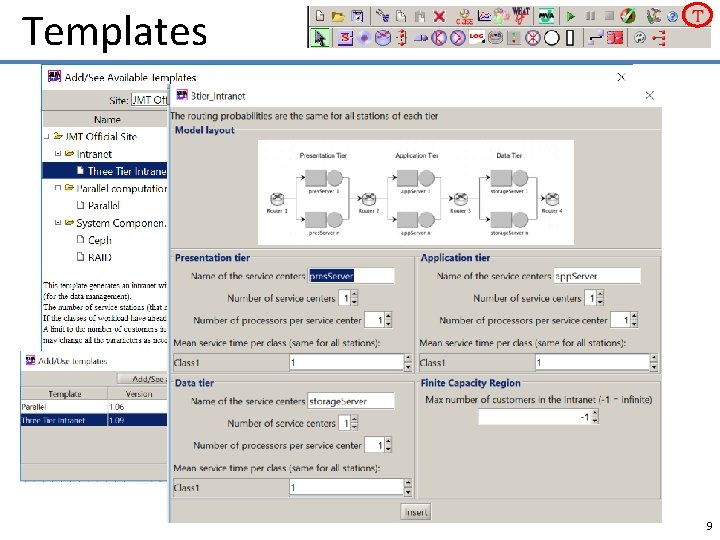
Task: Open performance indices chart icon
Action: tap(484, 17)
